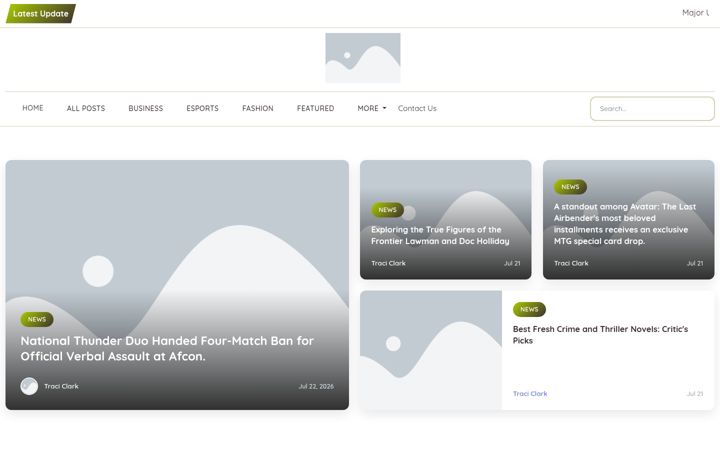720x450 pixels.
Task: Open Best Fresh Crime and Thriller Novels headline
Action: tap(600, 335)
